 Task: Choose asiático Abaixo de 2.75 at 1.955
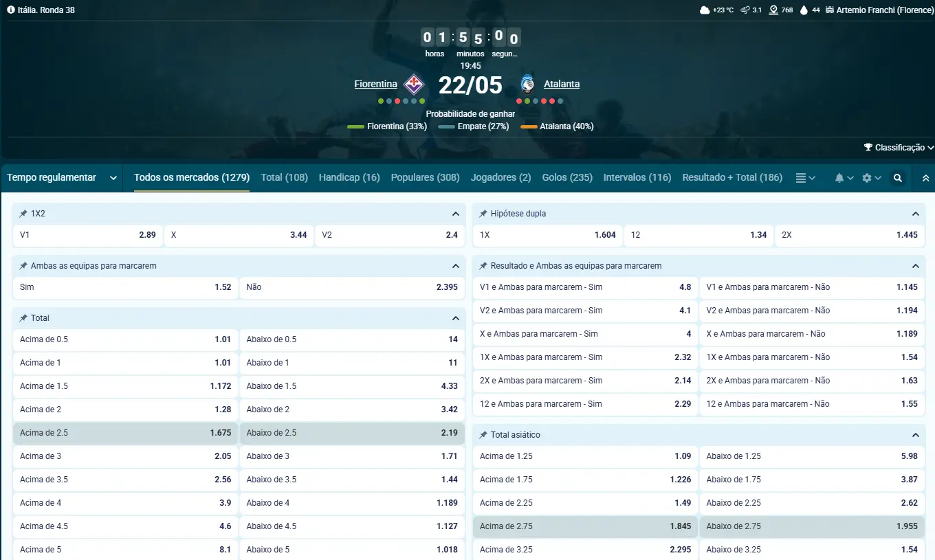pos(812,526)
